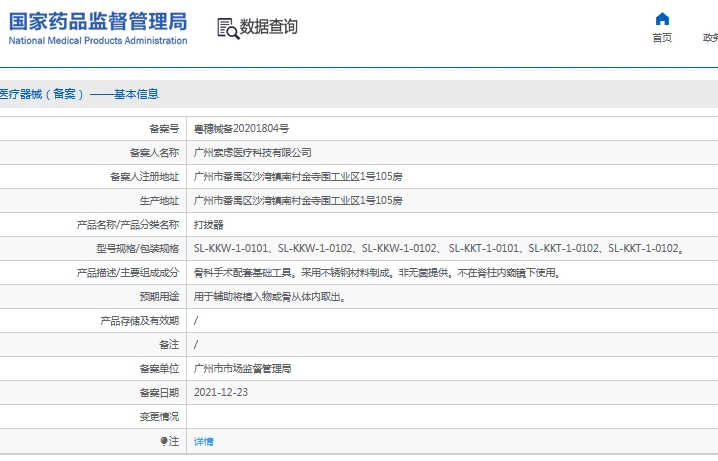Click the 产品名称/产品分类名称 label
The height and width of the screenshot is (461, 718).
pos(128,225)
